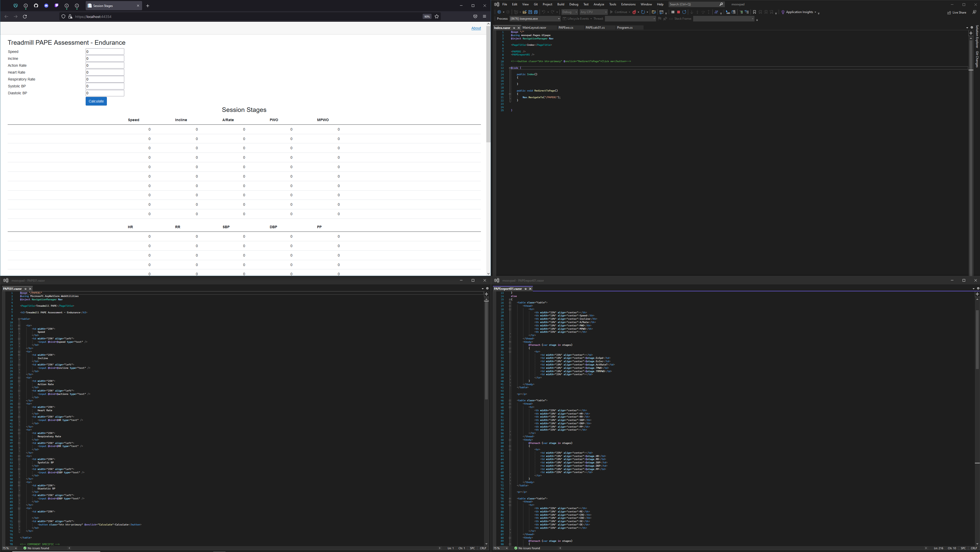Pause debugging with Break All icon
The width and height of the screenshot is (980, 552).
click(673, 12)
